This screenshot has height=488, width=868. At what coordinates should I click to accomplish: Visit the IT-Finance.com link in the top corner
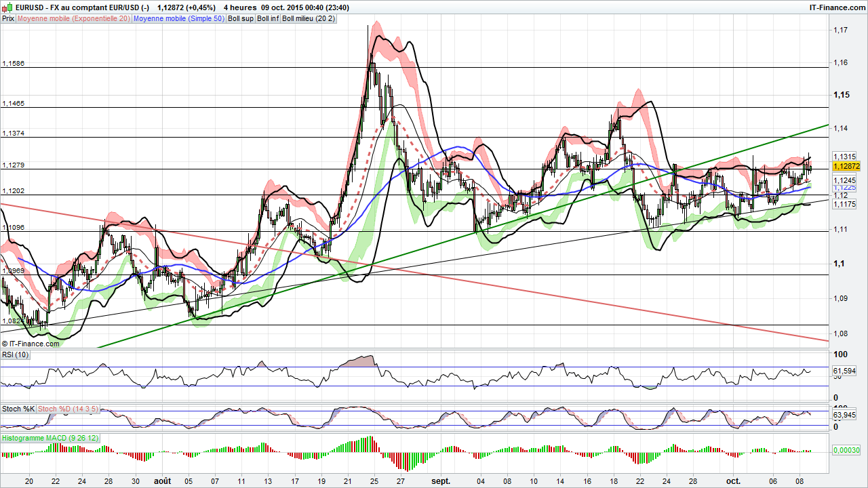[x=837, y=7]
